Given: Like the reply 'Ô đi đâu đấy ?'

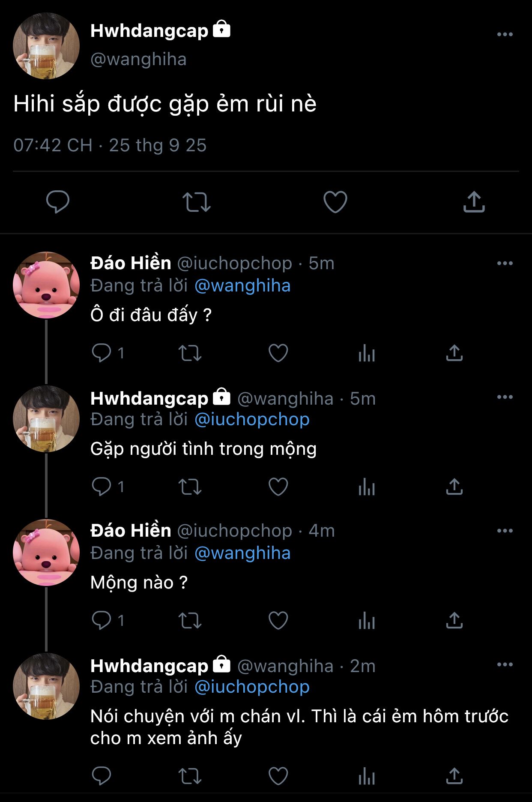Looking at the screenshot, I should (278, 353).
